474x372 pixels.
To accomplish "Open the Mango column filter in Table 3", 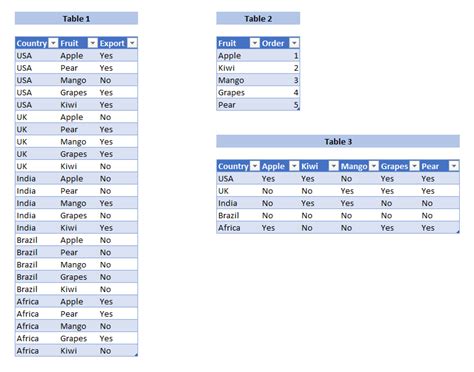I will pyautogui.click(x=374, y=166).
